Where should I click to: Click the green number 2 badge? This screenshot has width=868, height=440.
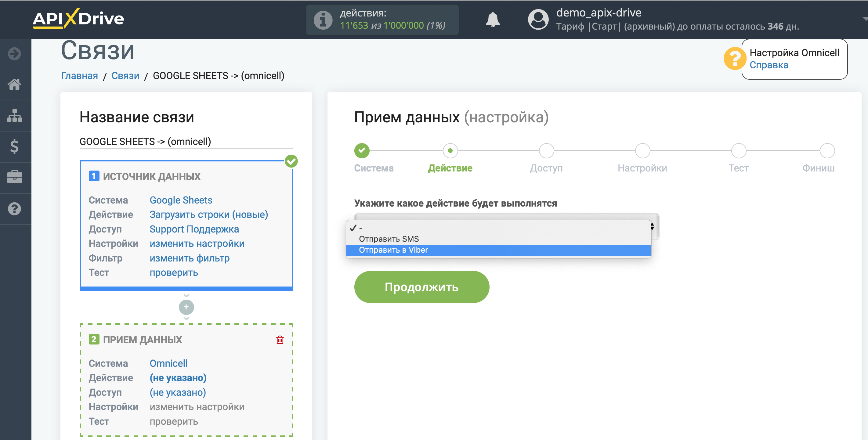[94, 339]
